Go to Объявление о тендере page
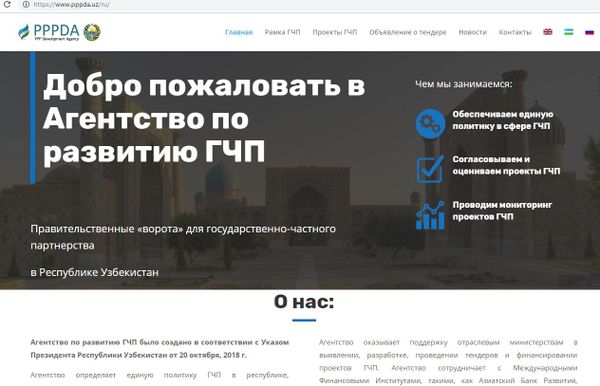The image size is (600, 386). pyautogui.click(x=408, y=33)
